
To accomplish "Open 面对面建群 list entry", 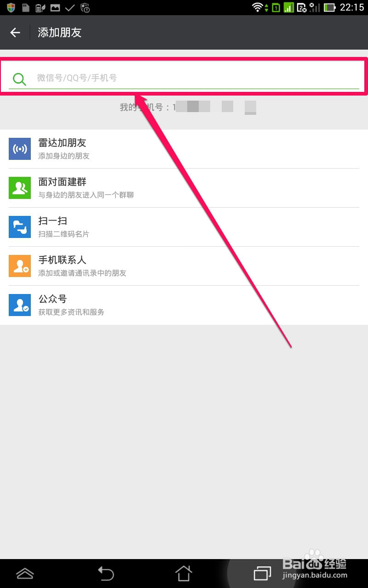I will tap(184, 188).
